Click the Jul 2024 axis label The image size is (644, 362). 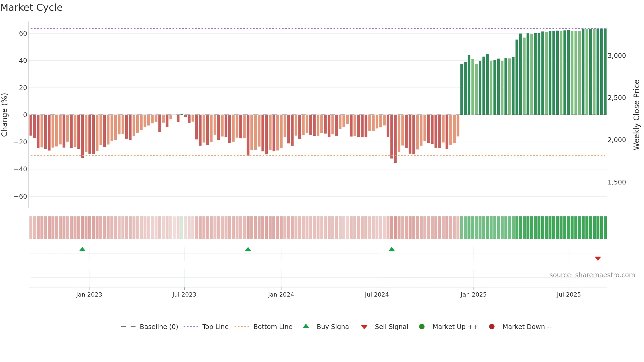[377, 295]
